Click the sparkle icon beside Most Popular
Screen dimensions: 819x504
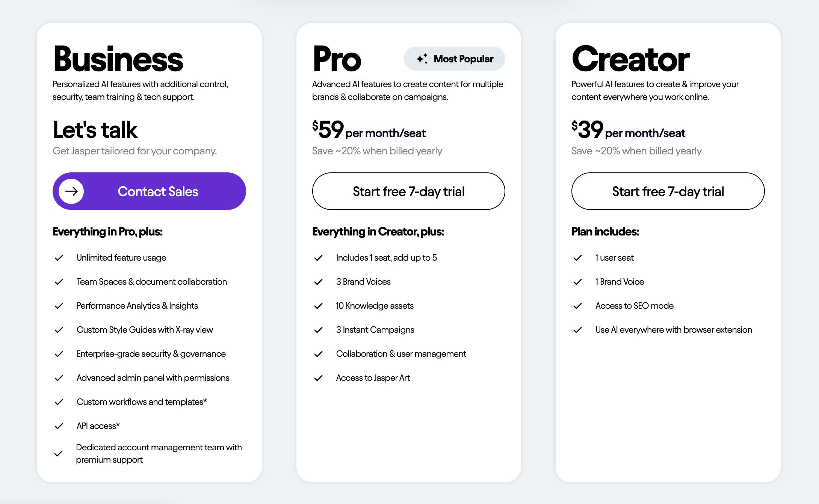point(422,59)
